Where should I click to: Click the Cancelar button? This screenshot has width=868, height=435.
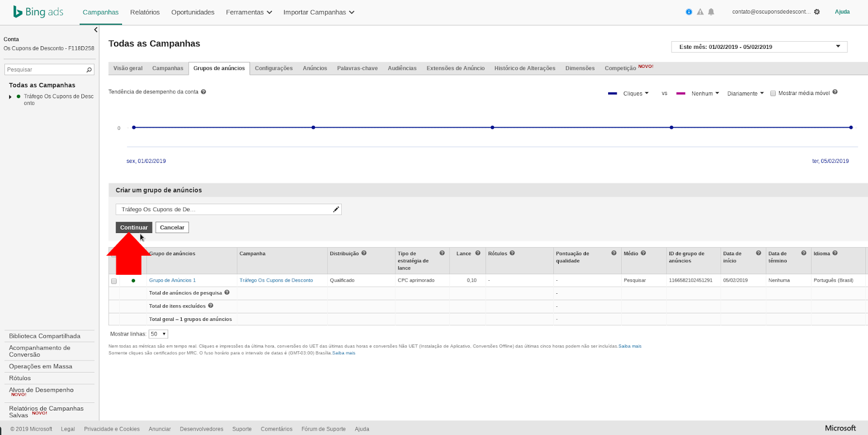172,228
